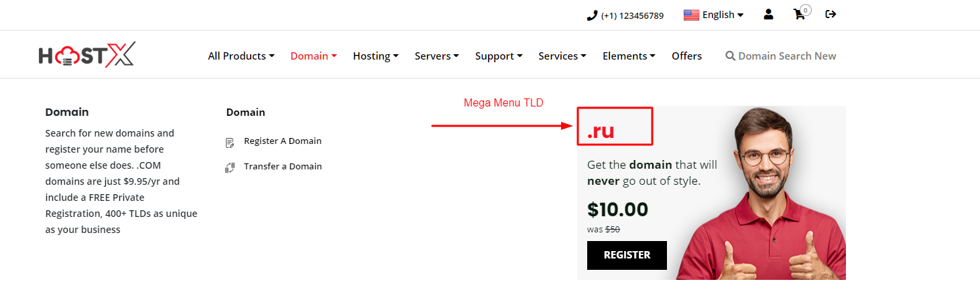Click the Domain Search magnifier icon

[x=730, y=56]
